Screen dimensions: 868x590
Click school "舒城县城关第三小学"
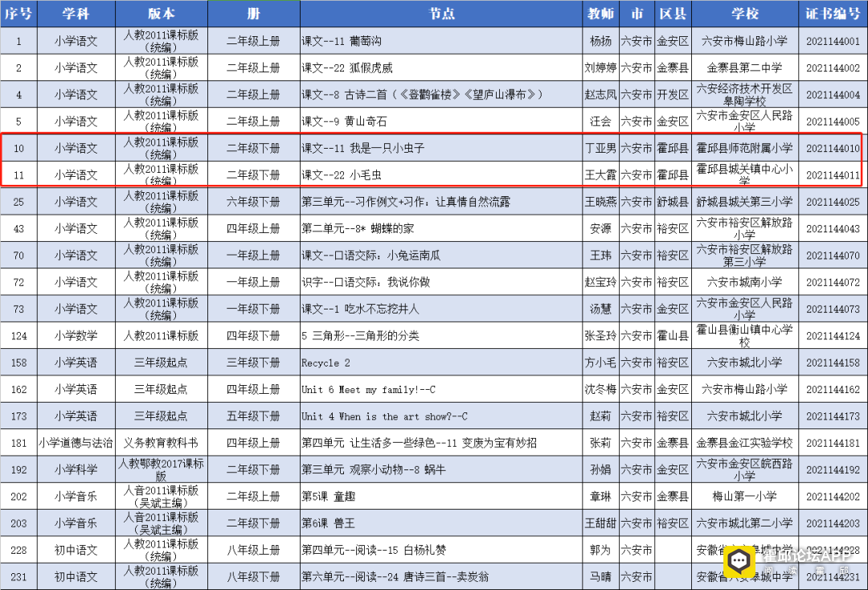click(x=744, y=202)
